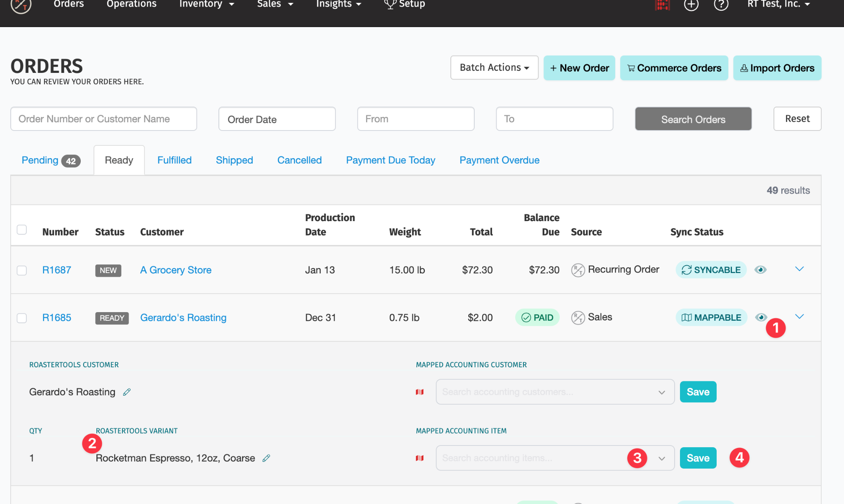844x504 pixels.
Task: Open the Batch Actions dropdown
Action: click(x=494, y=68)
